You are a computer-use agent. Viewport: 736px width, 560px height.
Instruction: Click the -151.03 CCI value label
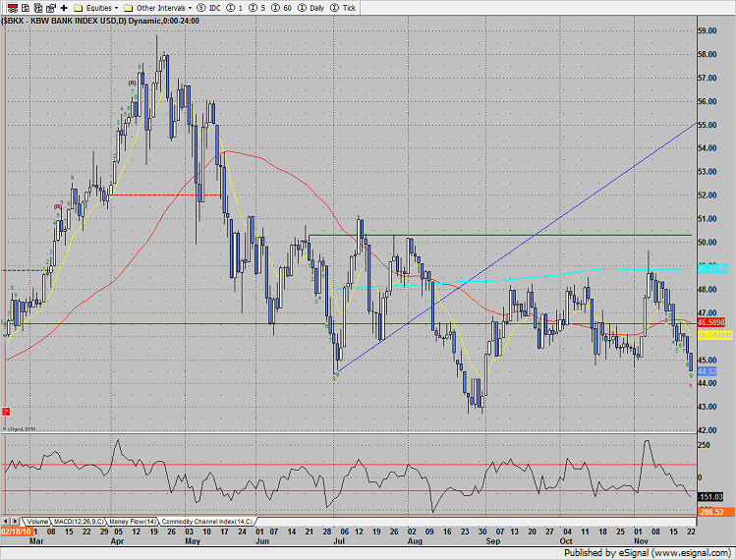pos(710,496)
